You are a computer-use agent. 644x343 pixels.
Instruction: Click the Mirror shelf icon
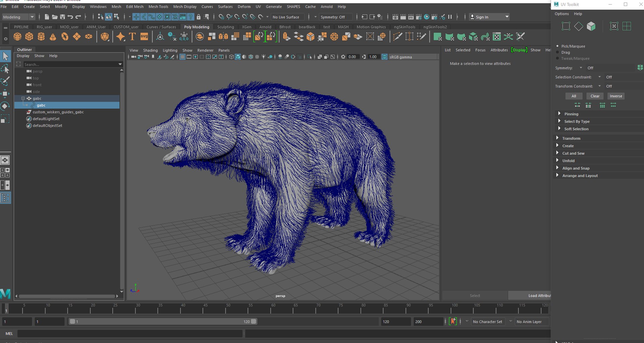[223, 37]
